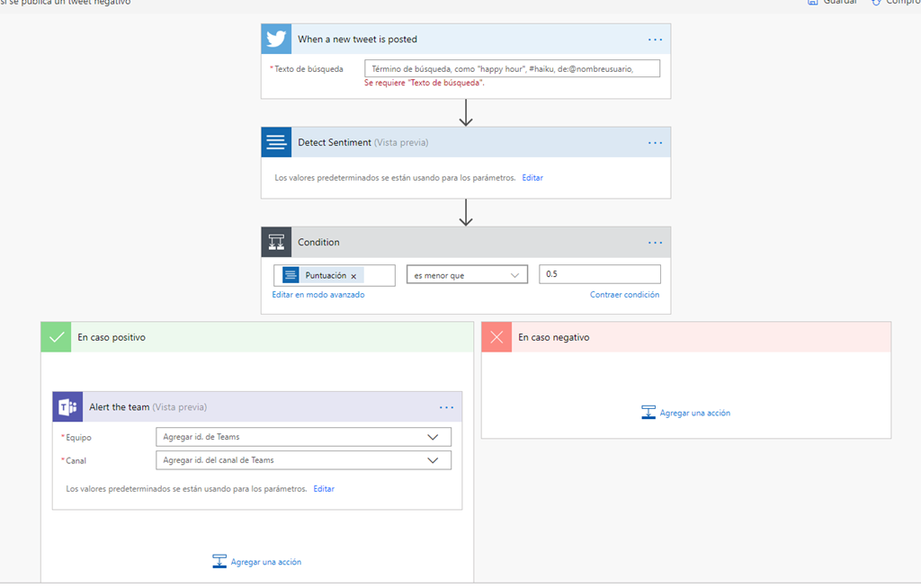Click the Twitter bird icon on trigger
This screenshot has height=588, width=921.
[x=276, y=40]
